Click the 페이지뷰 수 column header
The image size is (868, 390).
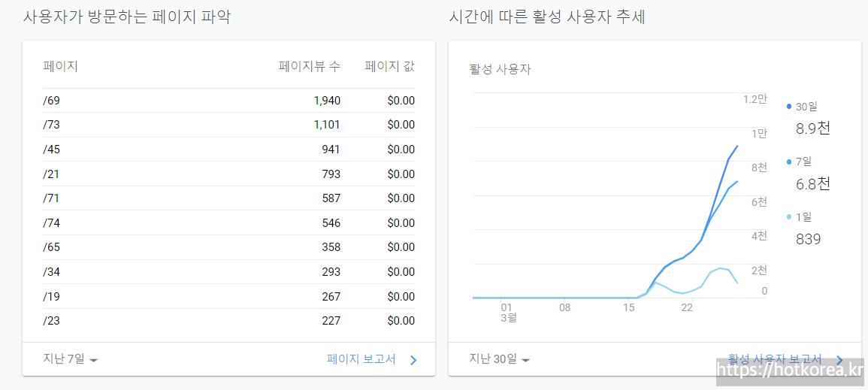310,67
